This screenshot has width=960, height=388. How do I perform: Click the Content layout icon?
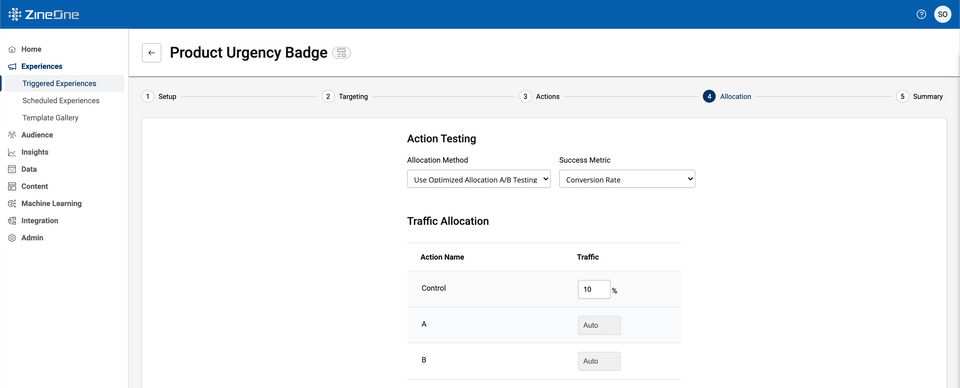(x=12, y=186)
